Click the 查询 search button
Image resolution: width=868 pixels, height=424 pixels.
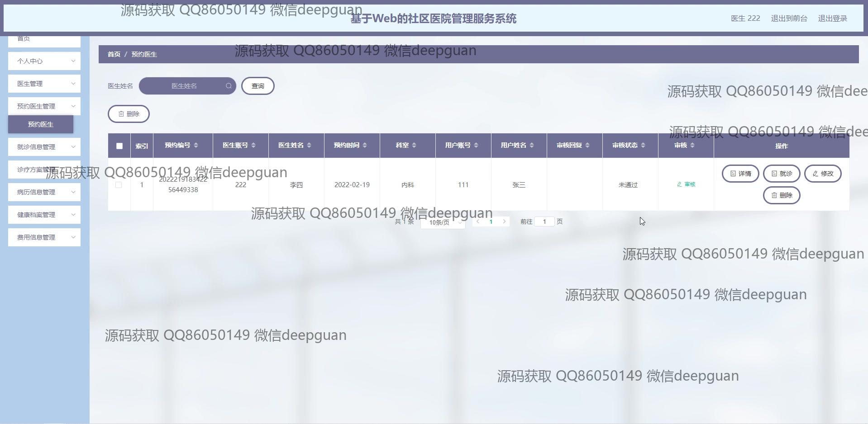point(258,86)
